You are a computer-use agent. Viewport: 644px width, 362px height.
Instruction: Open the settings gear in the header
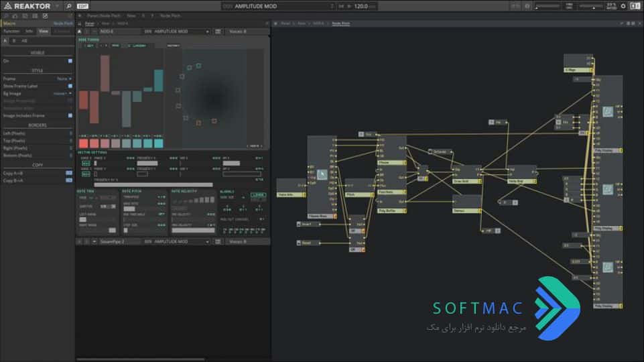coord(623,6)
